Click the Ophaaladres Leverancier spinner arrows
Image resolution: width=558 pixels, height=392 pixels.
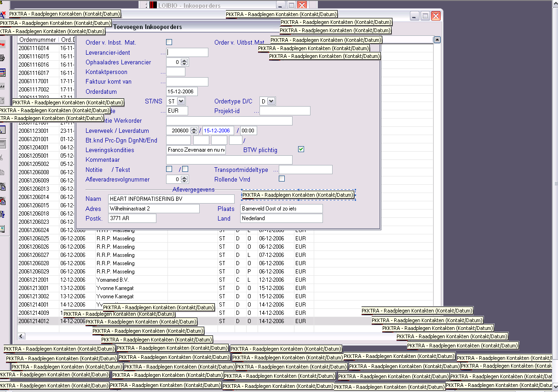tap(184, 62)
